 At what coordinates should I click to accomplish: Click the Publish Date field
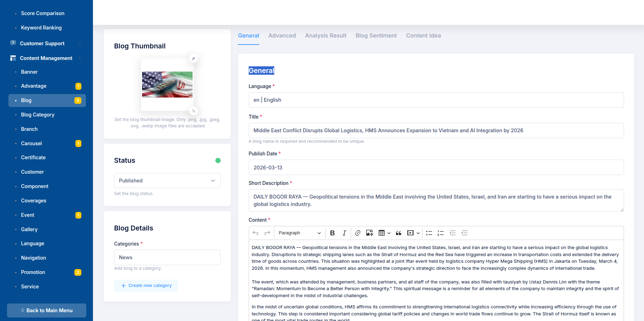[x=436, y=167]
